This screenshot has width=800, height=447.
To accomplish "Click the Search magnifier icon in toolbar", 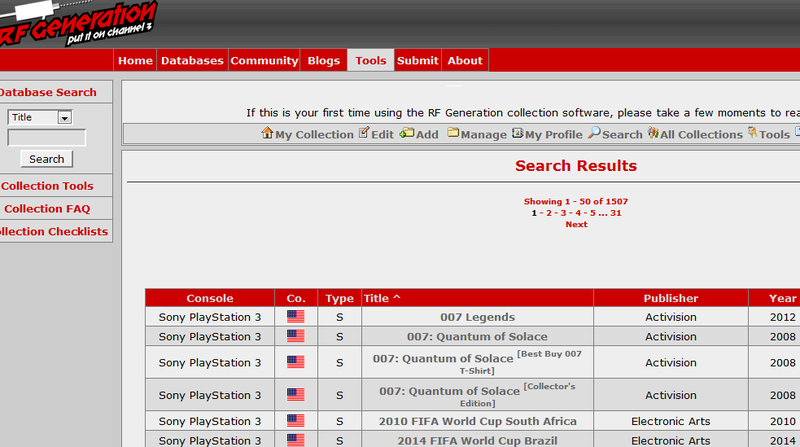I will click(x=594, y=133).
